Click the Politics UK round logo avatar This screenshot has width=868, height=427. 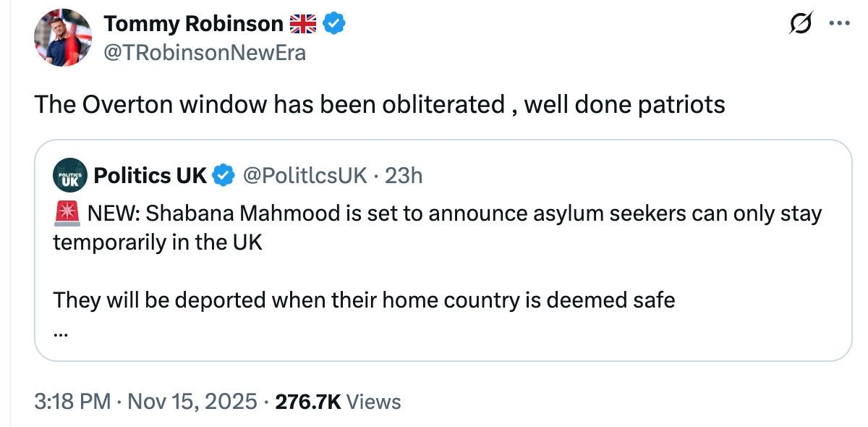pos(70,176)
